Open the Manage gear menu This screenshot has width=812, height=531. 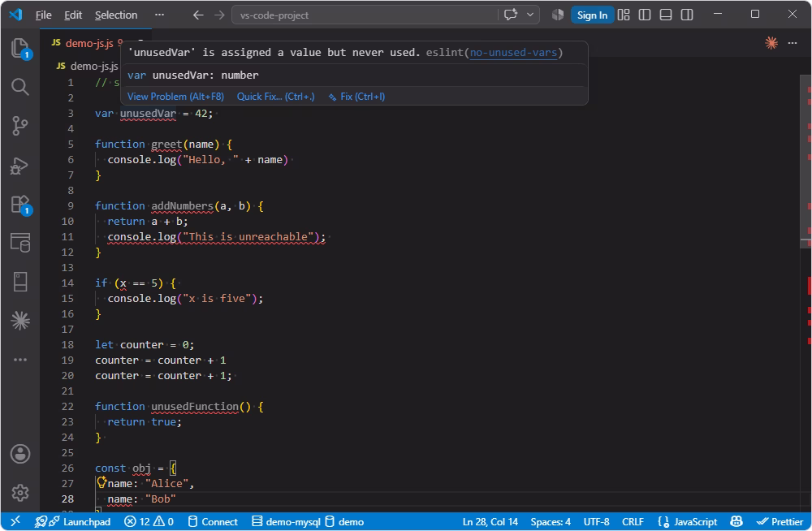(20, 493)
